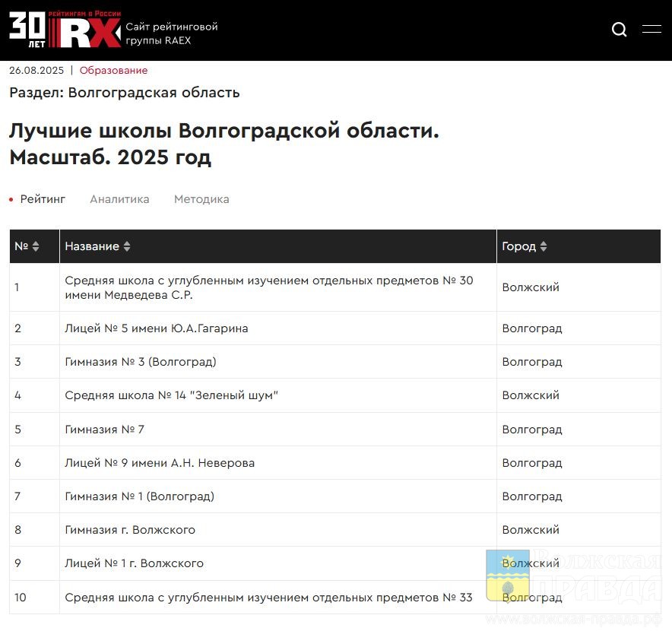Image resolution: width=672 pixels, height=631 pixels.
Task: Select school № 33 in row 10
Action: coord(268,598)
